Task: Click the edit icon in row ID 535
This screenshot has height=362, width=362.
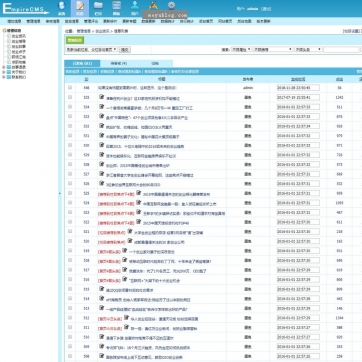Action: point(102,97)
